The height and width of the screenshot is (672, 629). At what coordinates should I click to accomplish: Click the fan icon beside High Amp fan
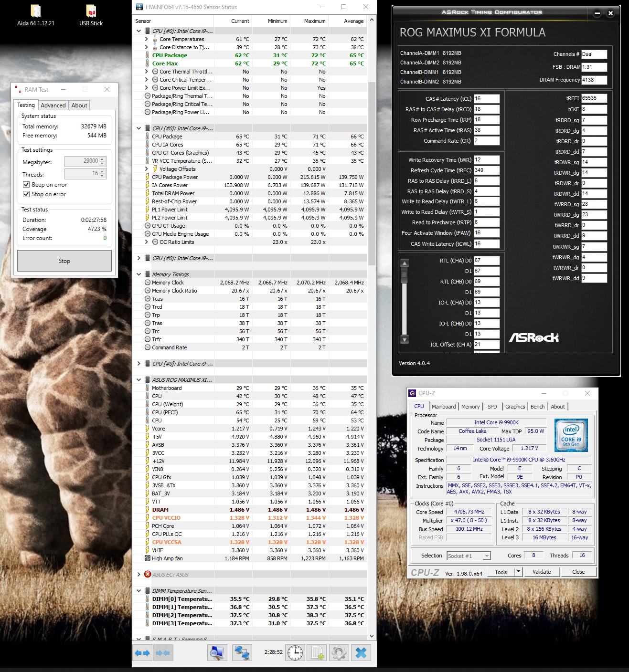148,558
